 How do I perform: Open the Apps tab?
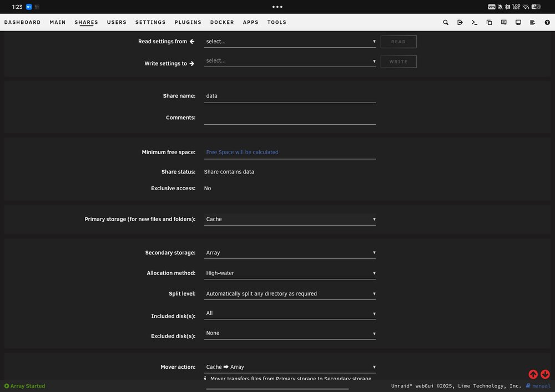(251, 22)
